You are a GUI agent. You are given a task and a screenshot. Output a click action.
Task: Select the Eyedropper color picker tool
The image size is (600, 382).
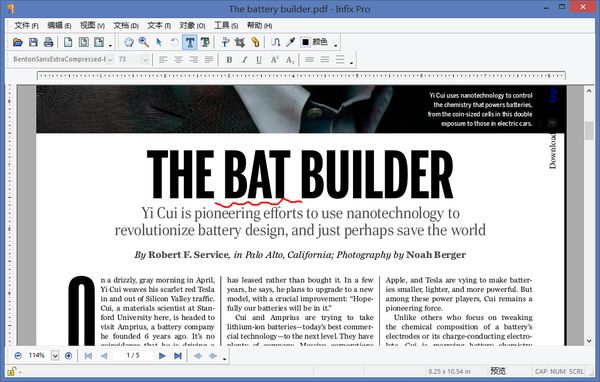290,42
